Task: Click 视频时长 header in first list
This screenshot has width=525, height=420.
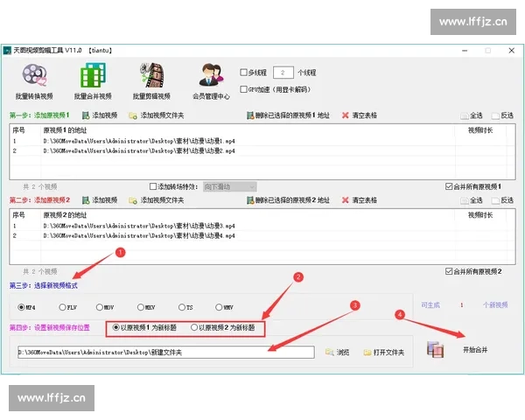Action: (480, 130)
